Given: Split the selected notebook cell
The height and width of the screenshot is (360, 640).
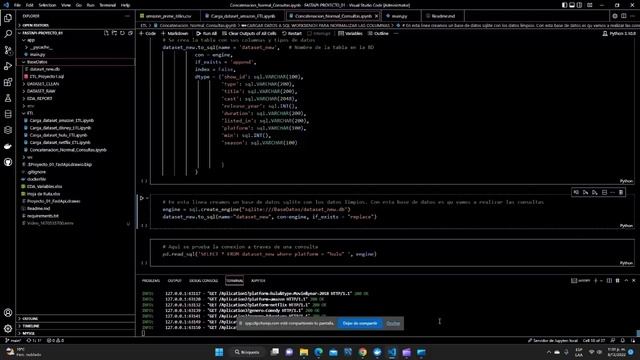Looking at the screenshot, I should 604,192.
